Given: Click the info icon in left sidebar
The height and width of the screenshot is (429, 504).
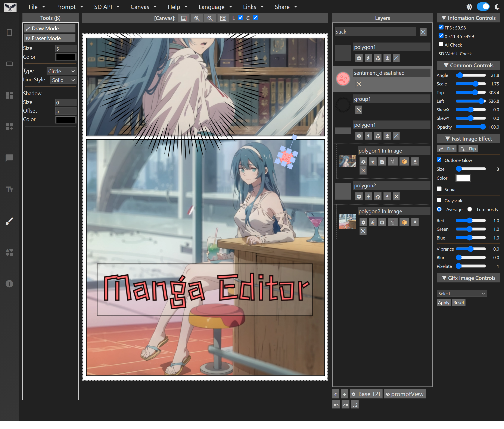Looking at the screenshot, I should pyautogui.click(x=9, y=284).
